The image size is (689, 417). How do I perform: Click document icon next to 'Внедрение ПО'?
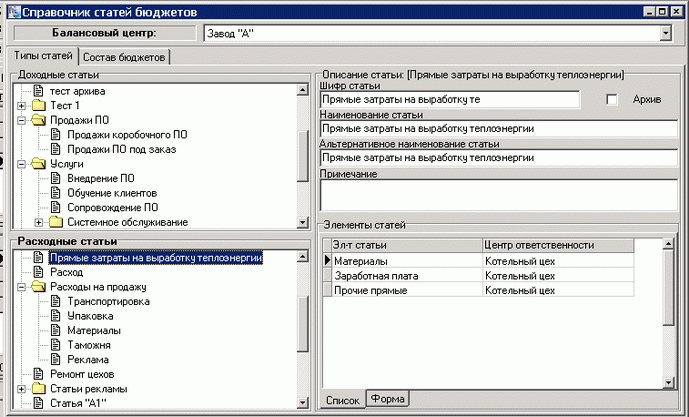(x=55, y=178)
